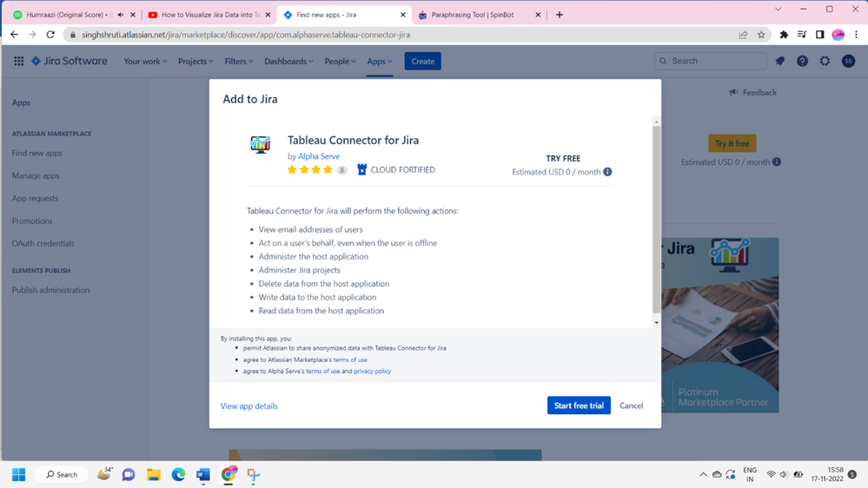Open File Explorer from taskbar
This screenshot has height=488, width=868.
pos(153,475)
